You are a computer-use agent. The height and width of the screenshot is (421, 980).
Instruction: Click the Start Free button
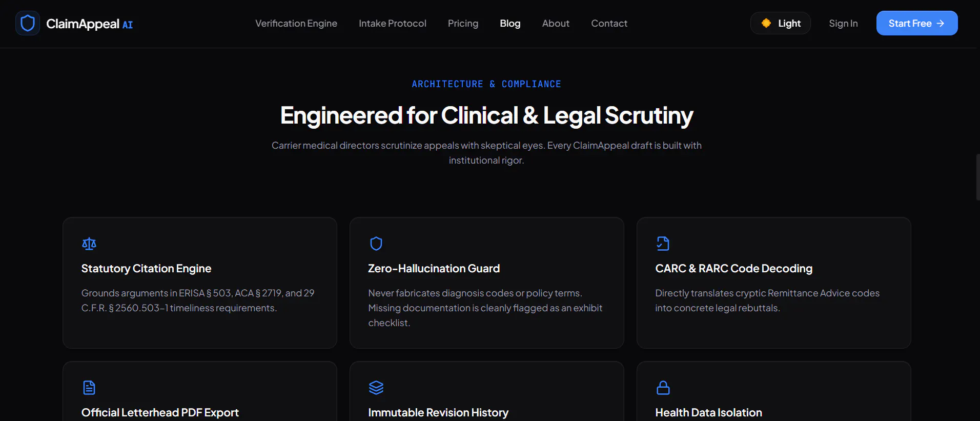pyautogui.click(x=917, y=23)
